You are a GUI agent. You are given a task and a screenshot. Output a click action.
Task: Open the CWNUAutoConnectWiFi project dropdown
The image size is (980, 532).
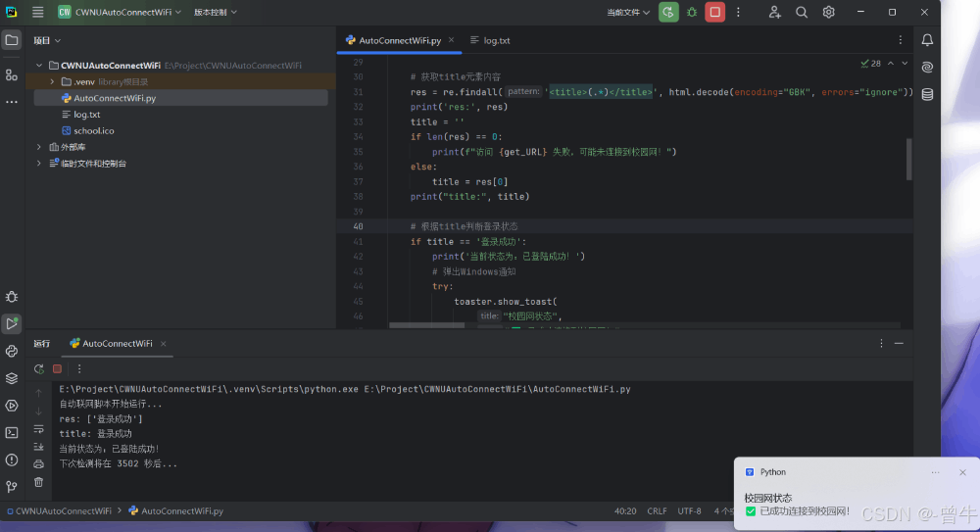tap(120, 13)
